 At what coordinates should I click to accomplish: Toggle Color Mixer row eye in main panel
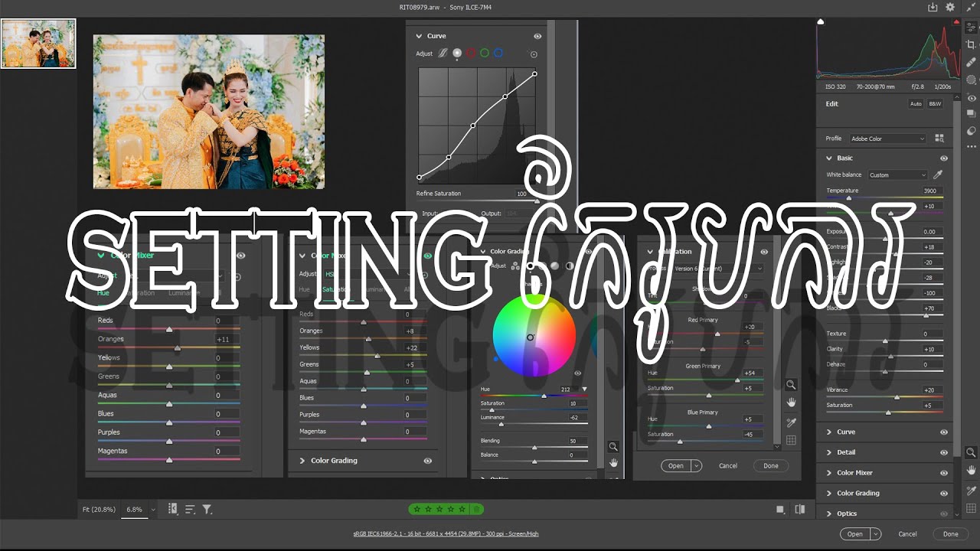tap(944, 473)
